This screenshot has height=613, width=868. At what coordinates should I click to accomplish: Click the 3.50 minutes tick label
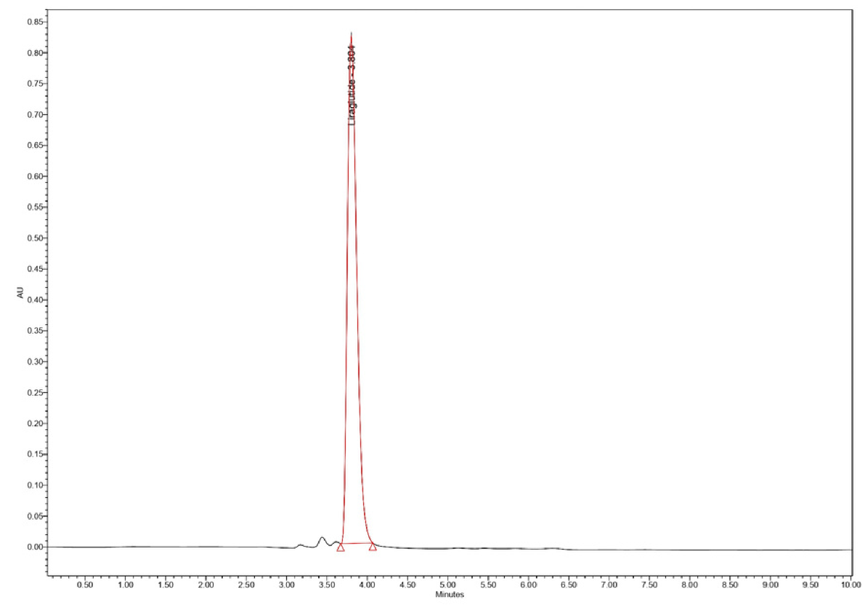click(x=327, y=585)
